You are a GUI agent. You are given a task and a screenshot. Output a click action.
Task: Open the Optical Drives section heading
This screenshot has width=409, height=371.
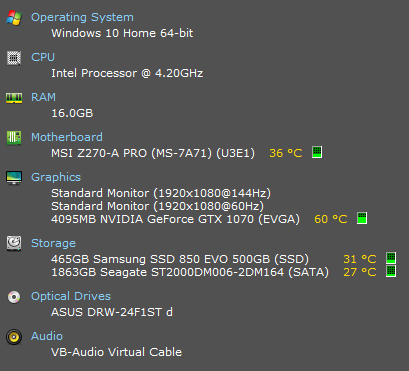[71, 296]
